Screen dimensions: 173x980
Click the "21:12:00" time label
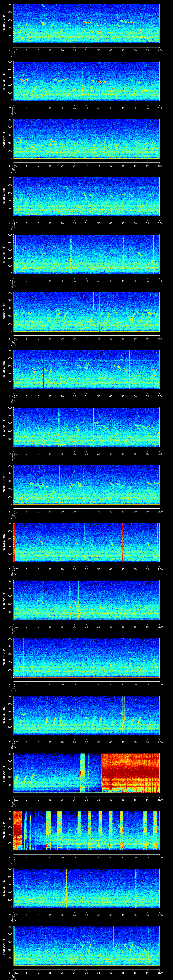pyautogui.click(x=13, y=684)
